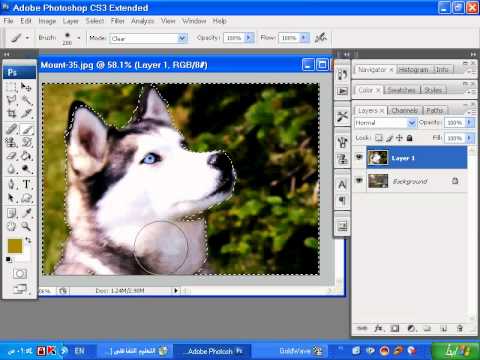Select the Lasso tool
This screenshot has height=360, width=480.
coord(11,100)
